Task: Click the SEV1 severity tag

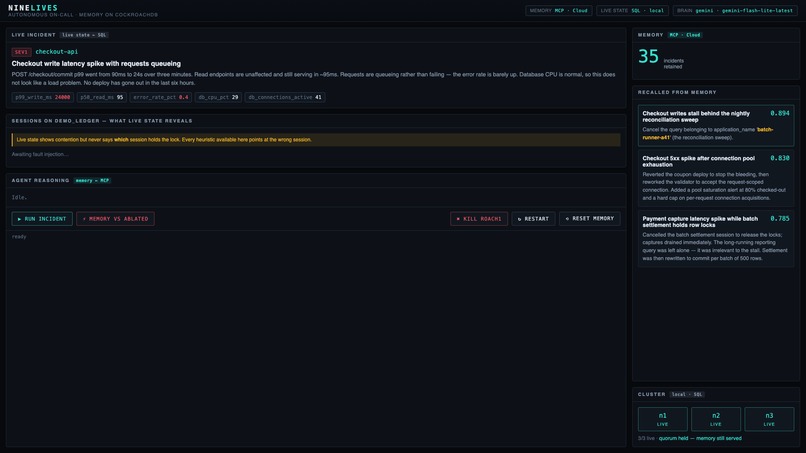Action: (x=21, y=52)
